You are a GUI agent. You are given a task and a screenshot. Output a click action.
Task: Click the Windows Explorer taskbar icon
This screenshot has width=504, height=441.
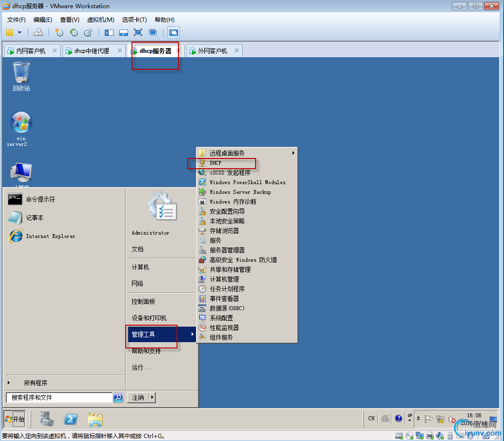[x=95, y=420]
